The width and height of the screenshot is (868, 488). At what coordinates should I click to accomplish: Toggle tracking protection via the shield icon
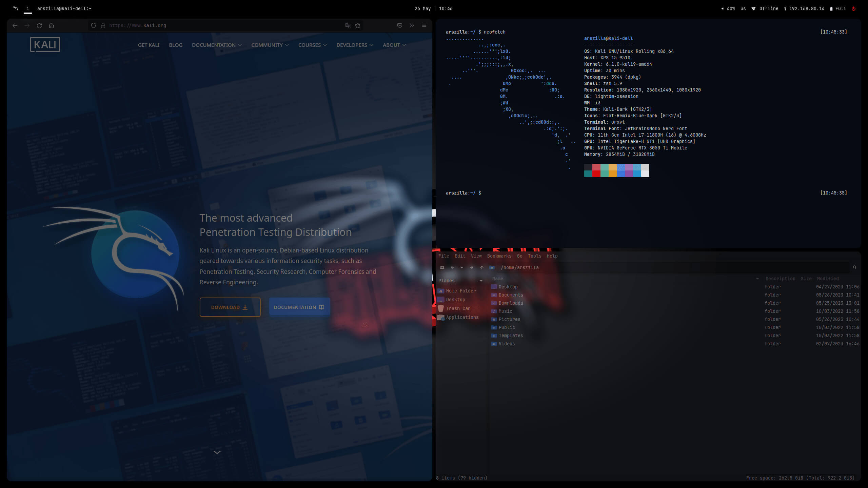93,25
